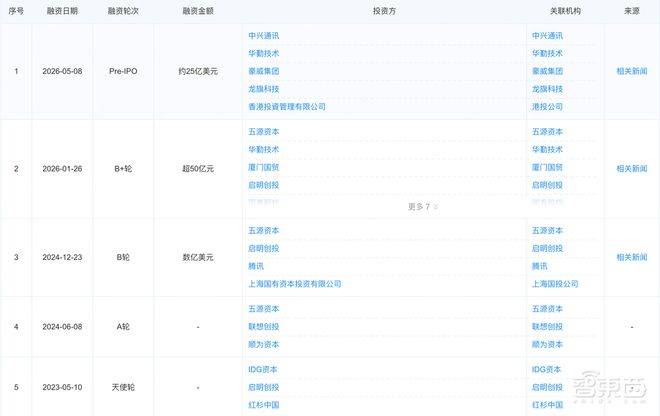Open 五源资本 关联机构 in B轮 row
Viewport: 660px width, 416px height.
[x=547, y=231]
